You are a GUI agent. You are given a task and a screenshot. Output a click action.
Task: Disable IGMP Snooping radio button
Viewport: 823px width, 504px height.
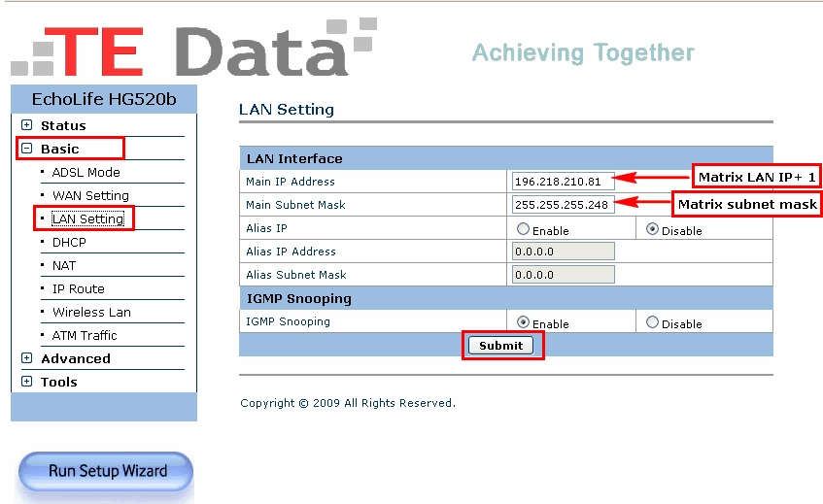point(652,322)
